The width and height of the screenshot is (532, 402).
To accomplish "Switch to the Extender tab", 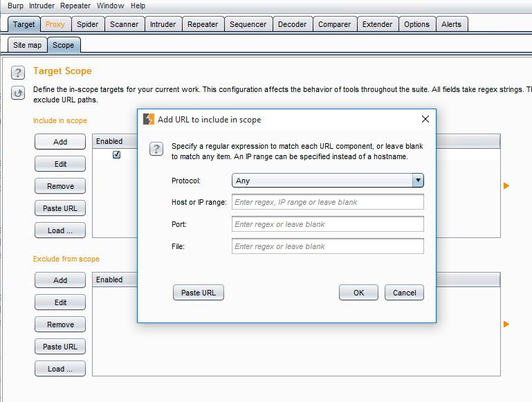I will (377, 24).
